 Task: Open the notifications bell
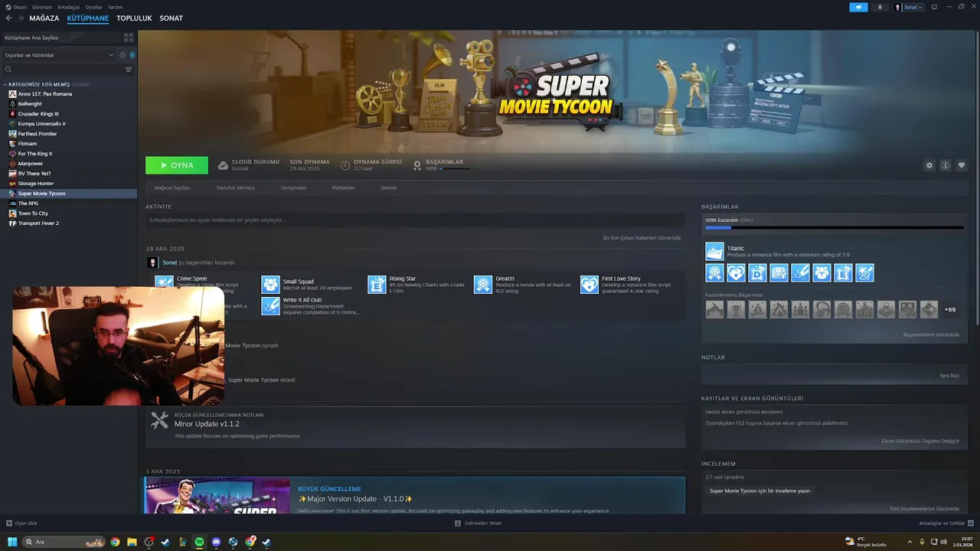tap(880, 7)
